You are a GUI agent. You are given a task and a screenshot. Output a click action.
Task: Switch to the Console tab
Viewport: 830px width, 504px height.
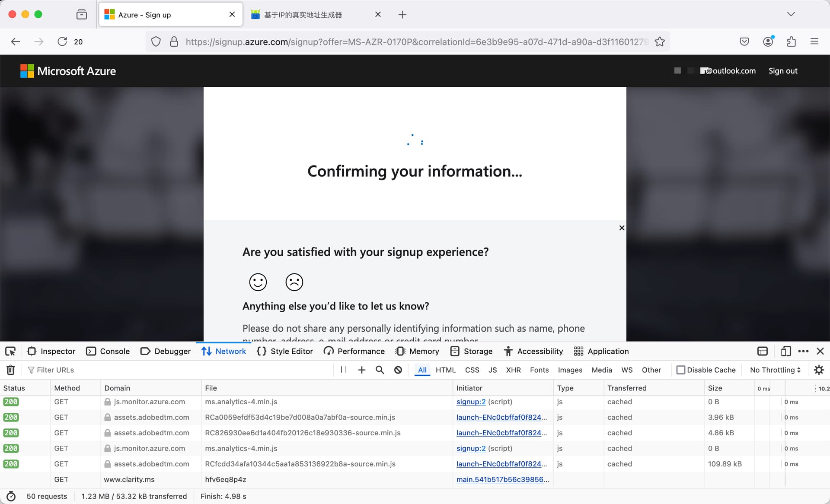pos(108,351)
